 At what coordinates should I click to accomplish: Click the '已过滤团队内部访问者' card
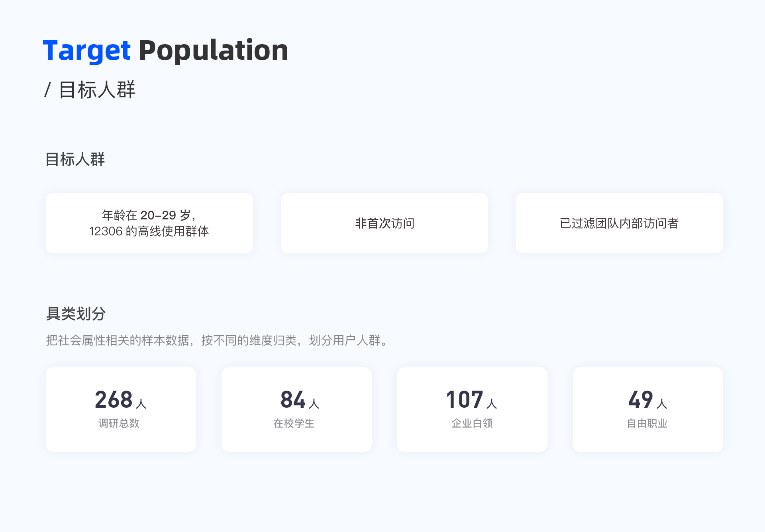(x=619, y=223)
